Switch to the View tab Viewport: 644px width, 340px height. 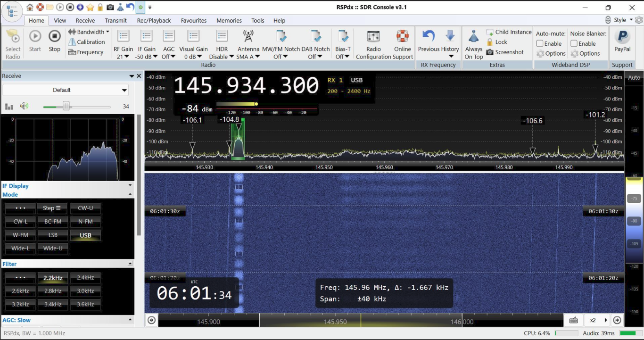click(x=60, y=20)
